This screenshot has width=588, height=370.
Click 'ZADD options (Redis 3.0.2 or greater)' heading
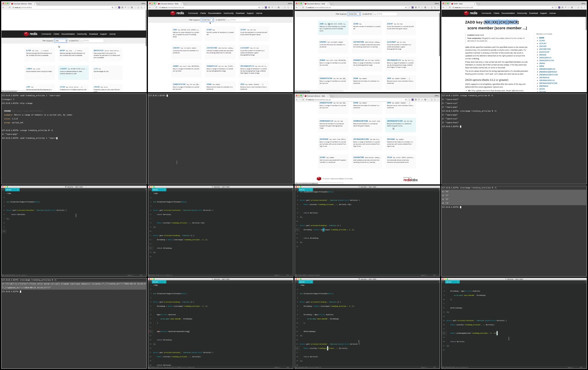[x=486, y=80]
